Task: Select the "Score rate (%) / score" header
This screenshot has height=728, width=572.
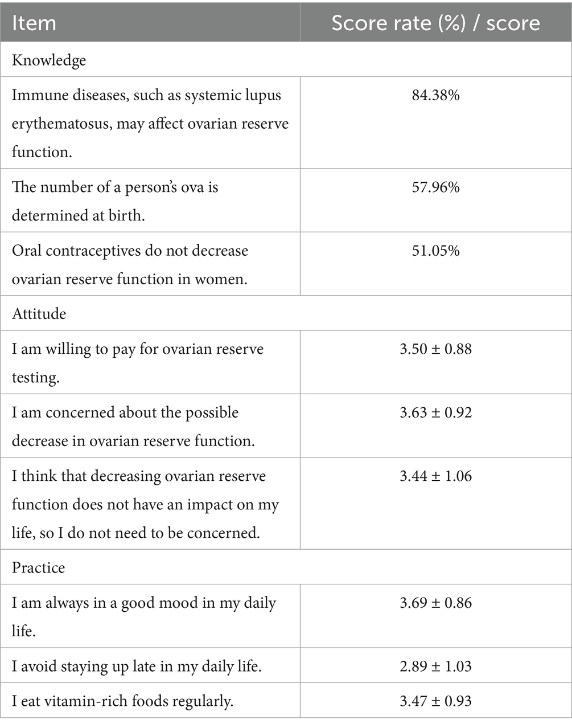Action: (x=435, y=23)
